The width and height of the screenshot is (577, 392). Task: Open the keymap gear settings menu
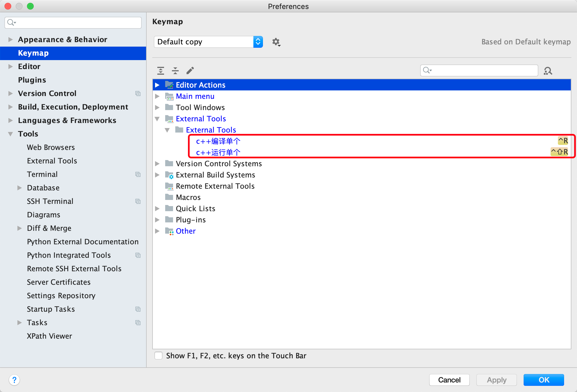[276, 42]
